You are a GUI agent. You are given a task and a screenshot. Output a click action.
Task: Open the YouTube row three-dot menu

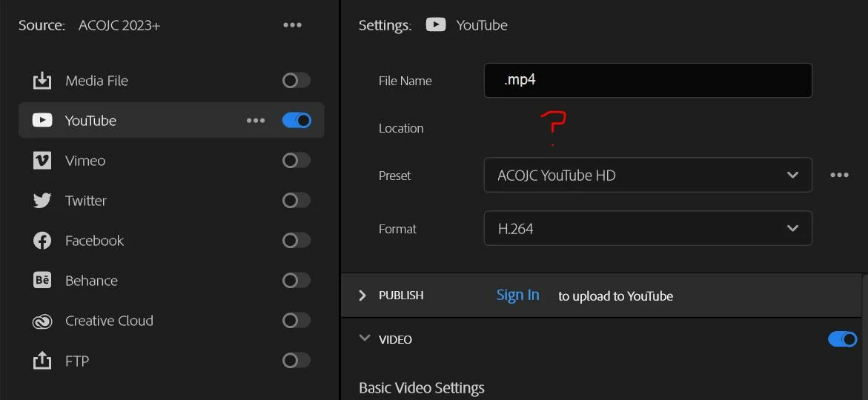[x=255, y=120]
